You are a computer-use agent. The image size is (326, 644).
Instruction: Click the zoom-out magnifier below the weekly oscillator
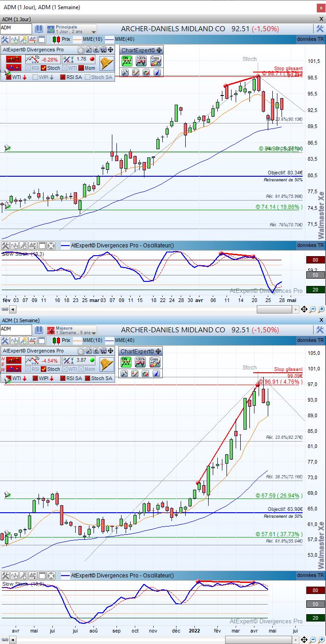[x=312, y=640]
